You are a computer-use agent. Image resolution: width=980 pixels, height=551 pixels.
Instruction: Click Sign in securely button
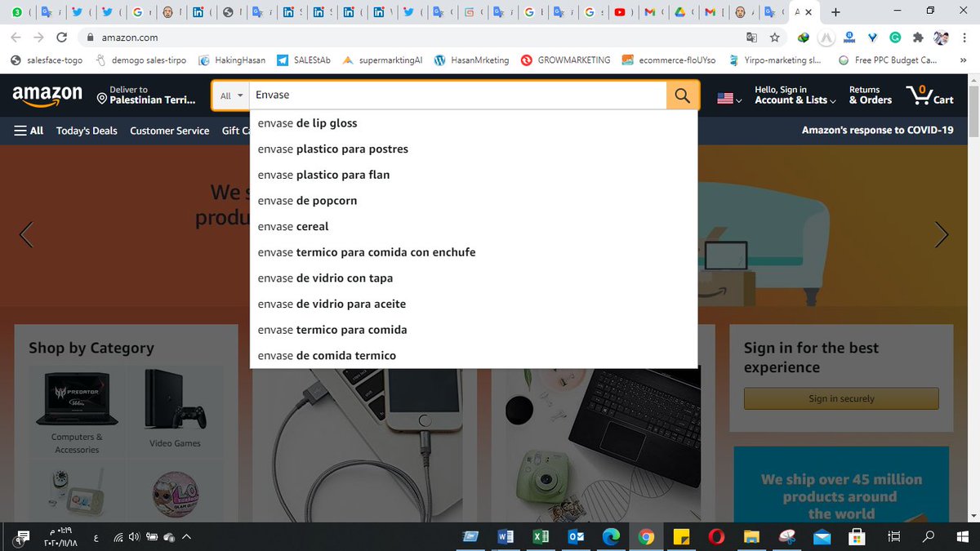841,398
